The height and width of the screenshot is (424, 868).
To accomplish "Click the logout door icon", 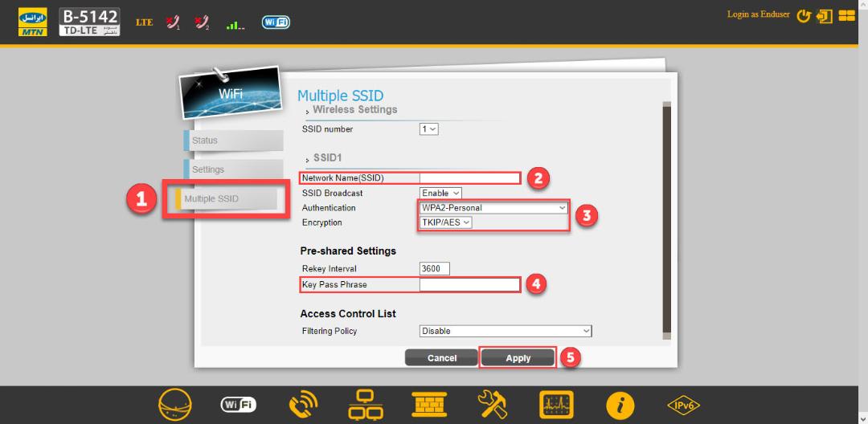I will 825,16.
